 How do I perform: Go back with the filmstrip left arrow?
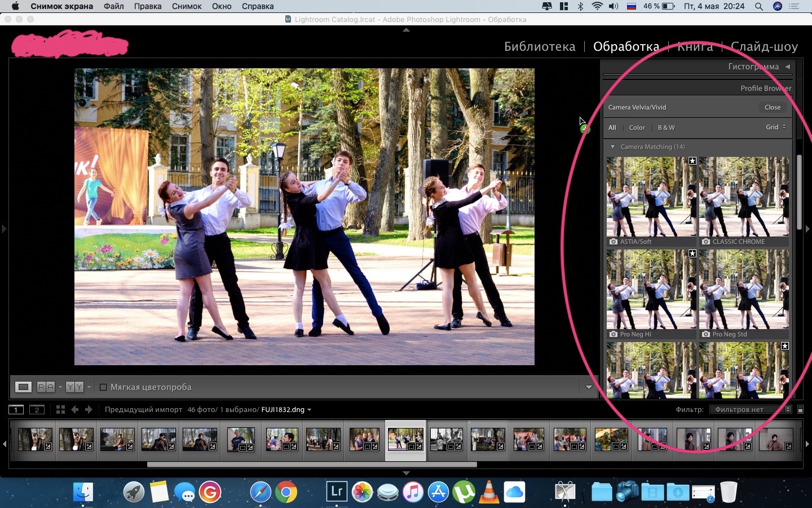(x=75, y=410)
